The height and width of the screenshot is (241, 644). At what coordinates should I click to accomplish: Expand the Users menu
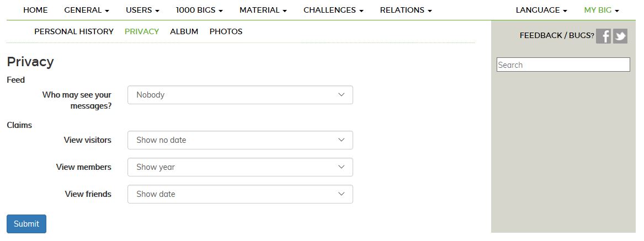click(x=142, y=10)
